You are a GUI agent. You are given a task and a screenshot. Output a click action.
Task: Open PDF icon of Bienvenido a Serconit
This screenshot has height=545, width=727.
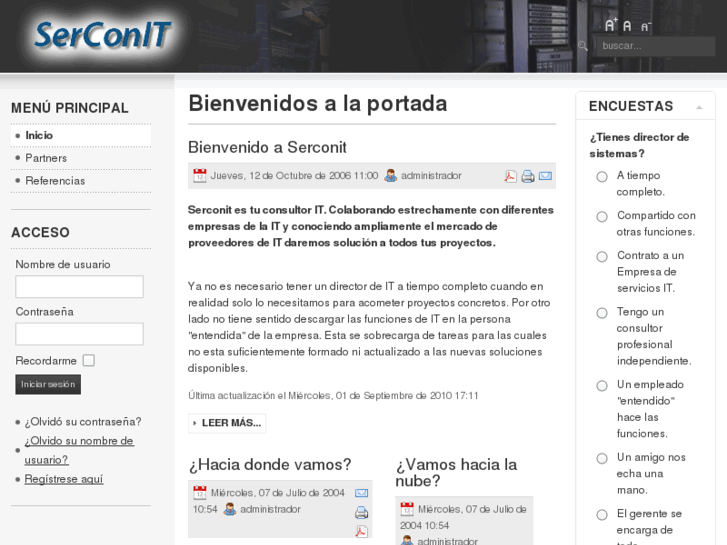510,176
